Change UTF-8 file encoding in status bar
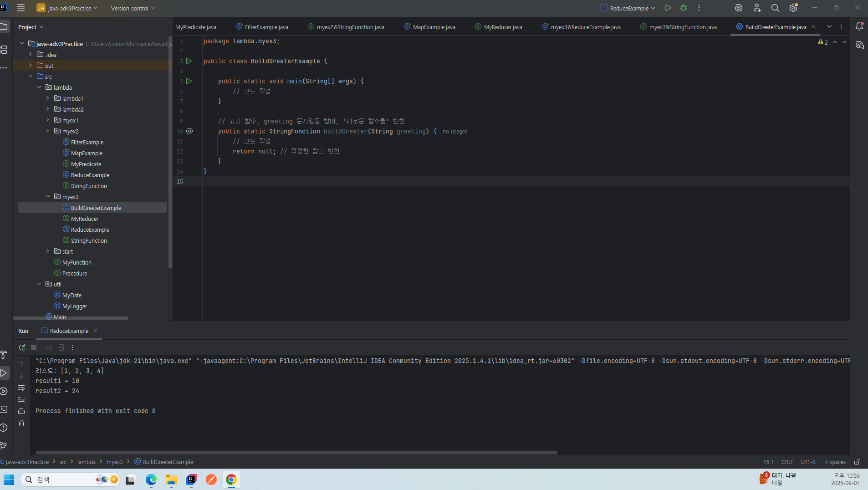 [x=808, y=462]
